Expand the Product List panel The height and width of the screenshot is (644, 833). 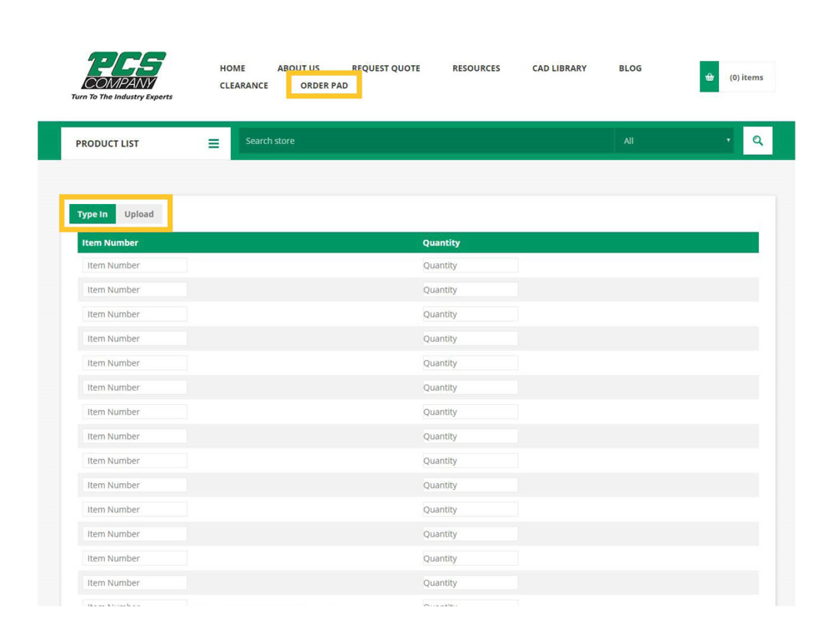point(107,143)
